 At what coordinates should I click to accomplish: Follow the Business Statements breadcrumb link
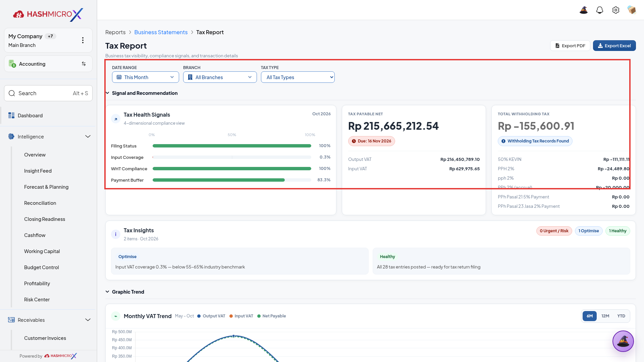[161, 32]
